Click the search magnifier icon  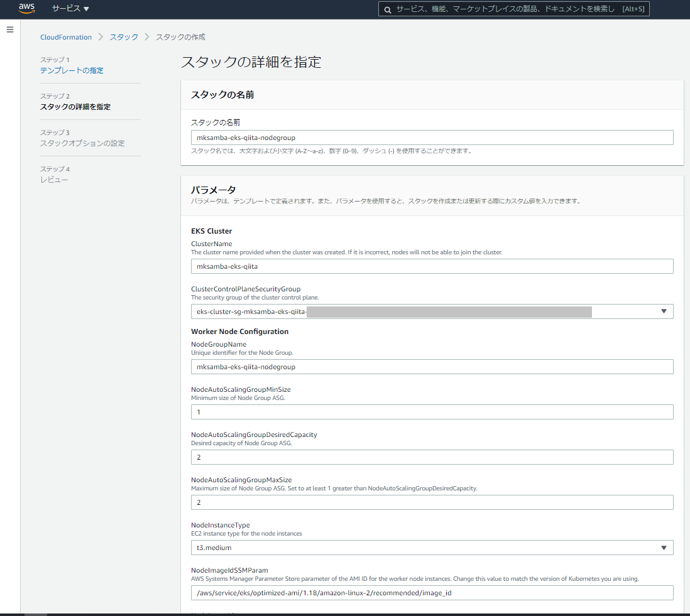coord(387,9)
